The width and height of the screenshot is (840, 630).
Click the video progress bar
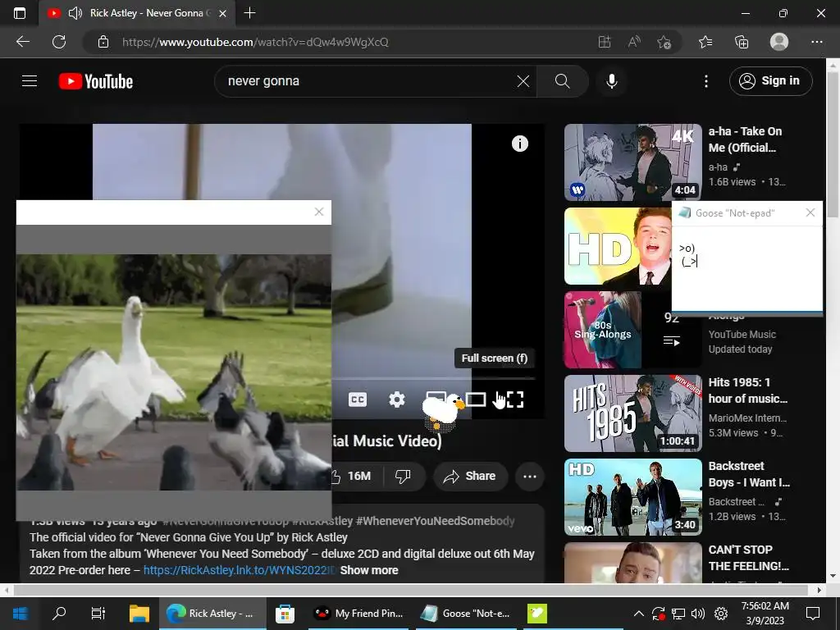(x=434, y=379)
